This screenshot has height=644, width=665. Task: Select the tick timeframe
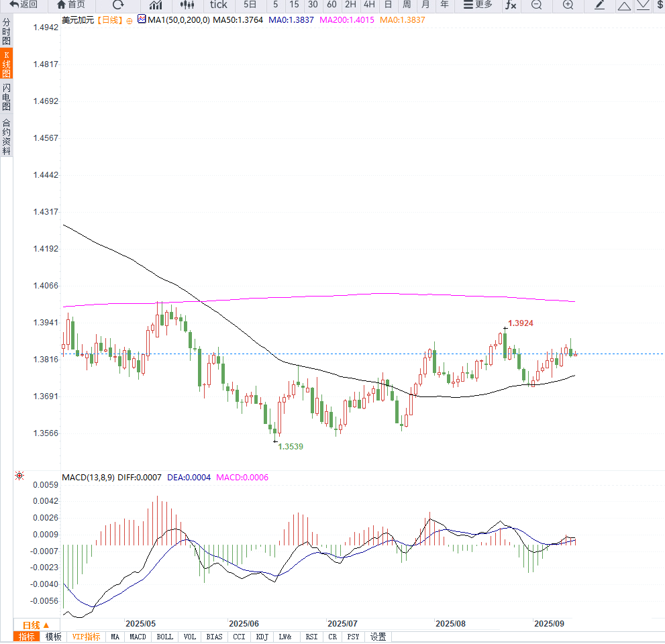coord(219,5)
